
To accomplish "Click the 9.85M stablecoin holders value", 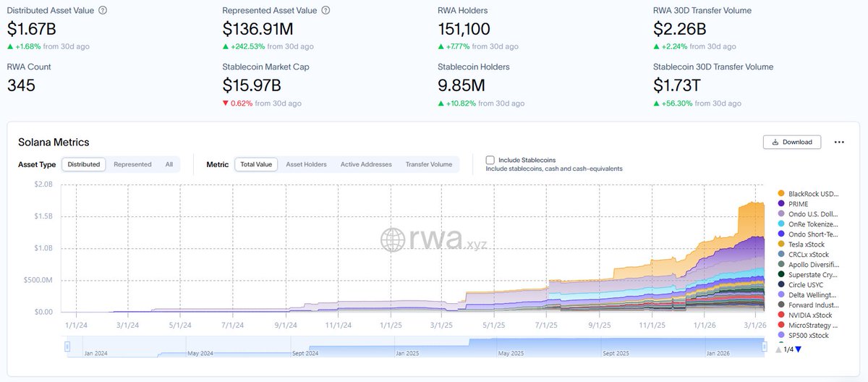I will click(461, 85).
